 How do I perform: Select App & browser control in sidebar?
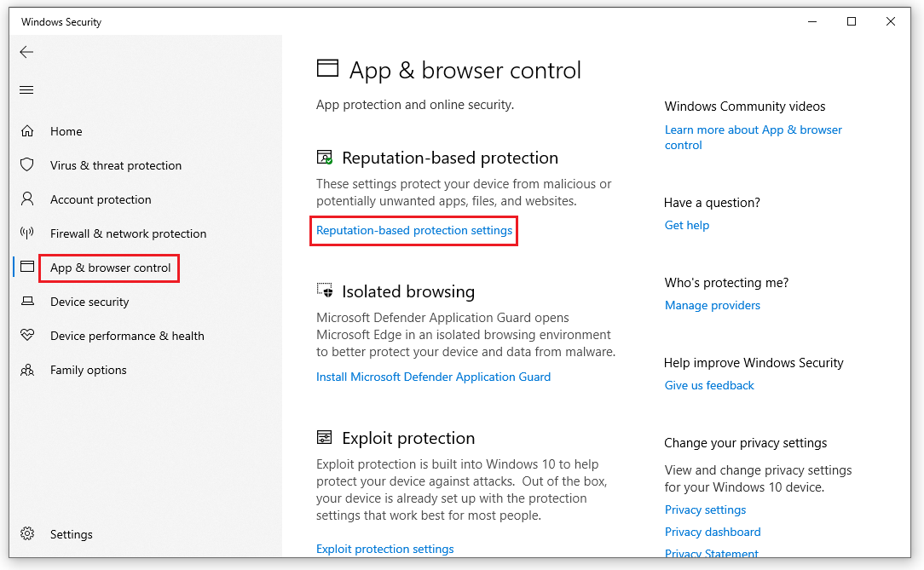(109, 267)
